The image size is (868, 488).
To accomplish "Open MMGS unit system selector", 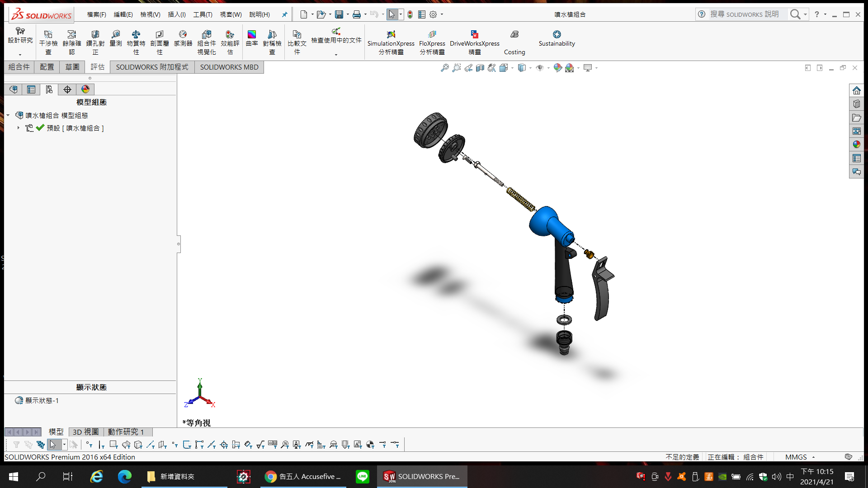I will pyautogui.click(x=800, y=457).
